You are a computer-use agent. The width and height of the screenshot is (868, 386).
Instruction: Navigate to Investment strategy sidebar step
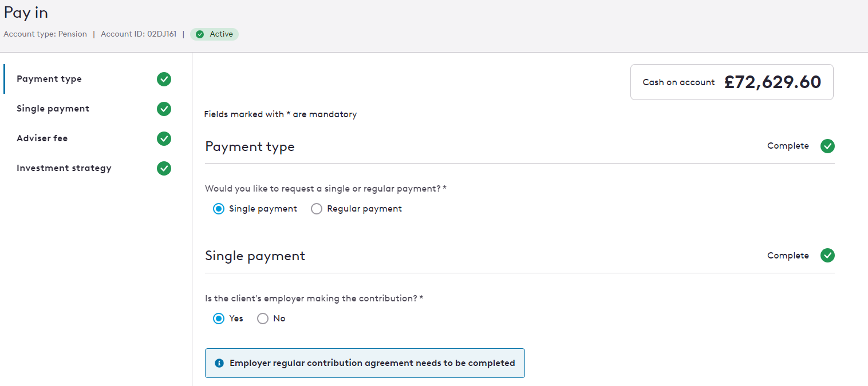(x=64, y=168)
